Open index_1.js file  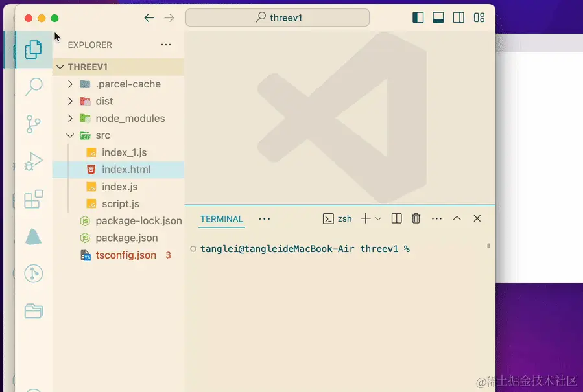(x=118, y=152)
